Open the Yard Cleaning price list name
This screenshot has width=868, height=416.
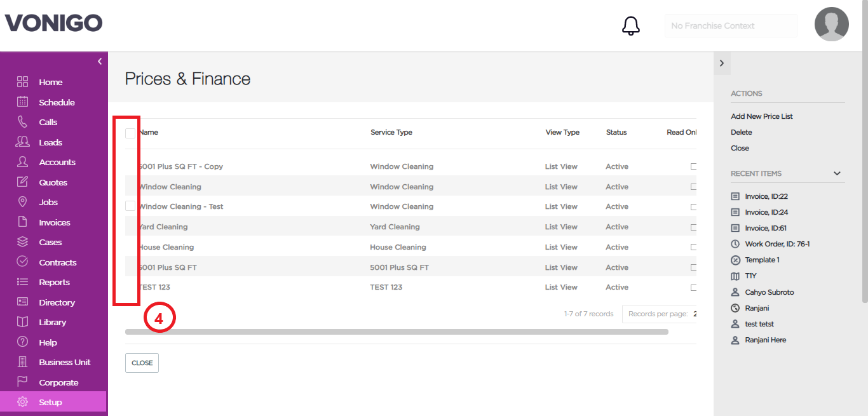163,227
